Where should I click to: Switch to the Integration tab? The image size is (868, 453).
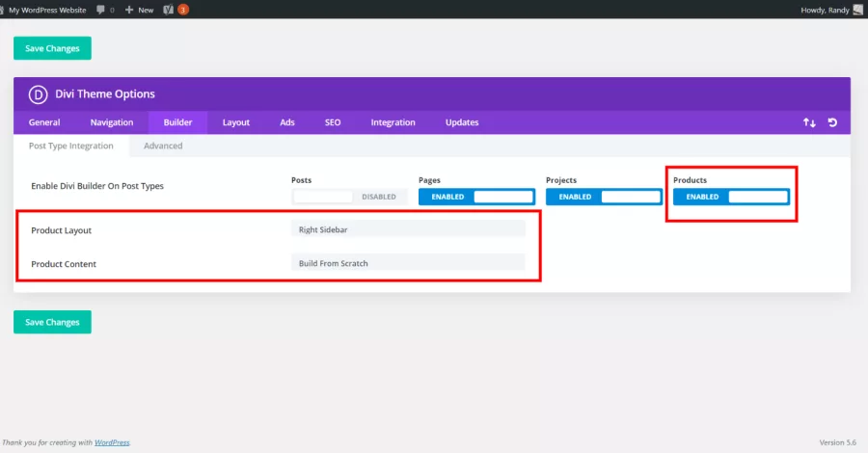(x=393, y=122)
